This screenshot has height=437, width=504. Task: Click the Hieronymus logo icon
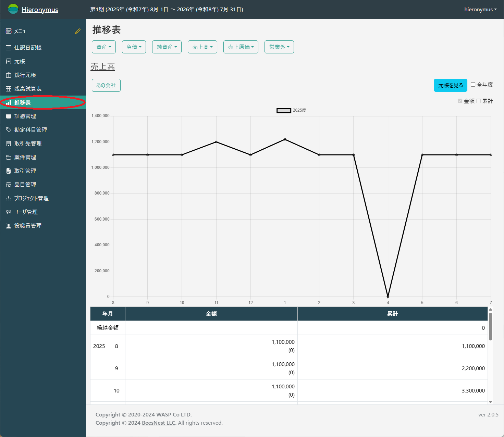click(13, 9)
